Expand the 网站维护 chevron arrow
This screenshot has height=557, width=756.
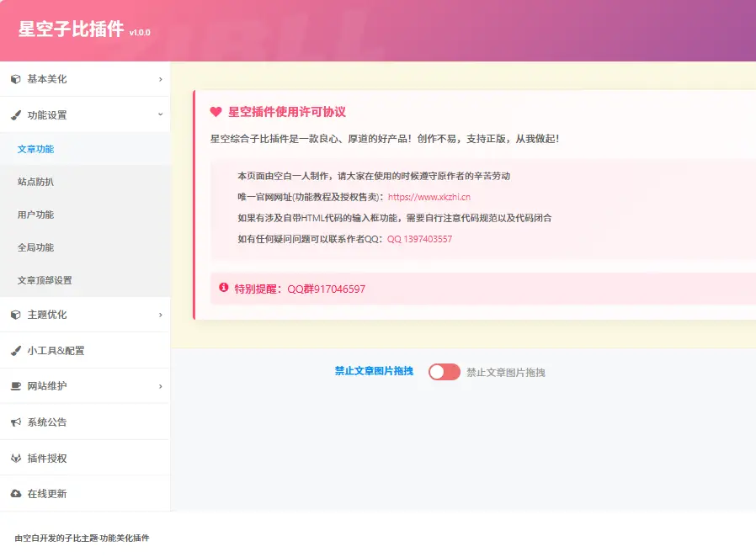point(160,386)
